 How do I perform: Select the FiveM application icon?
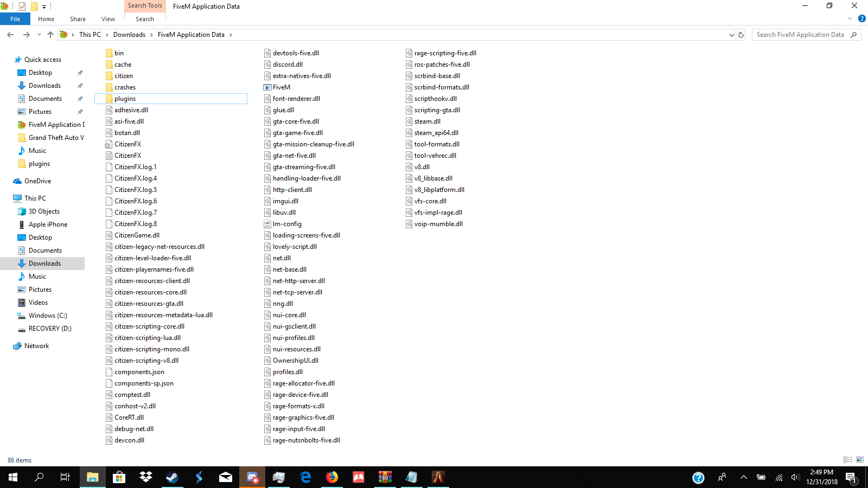[267, 87]
